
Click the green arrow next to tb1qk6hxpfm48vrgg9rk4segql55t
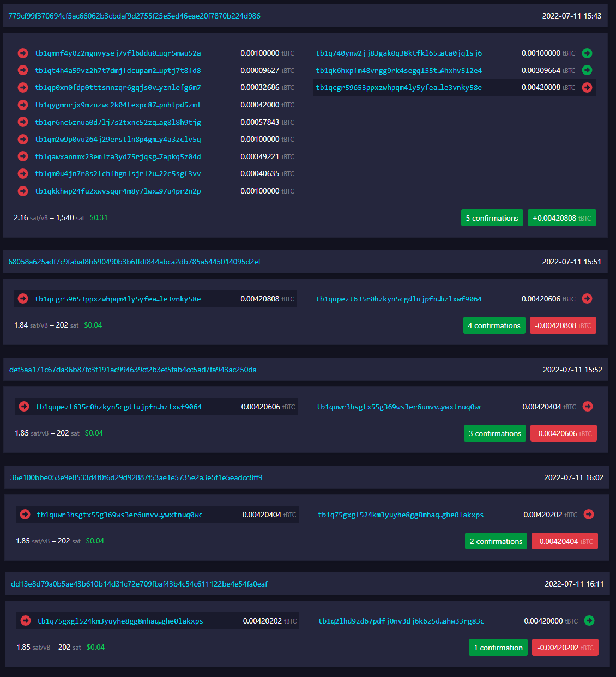tap(587, 70)
